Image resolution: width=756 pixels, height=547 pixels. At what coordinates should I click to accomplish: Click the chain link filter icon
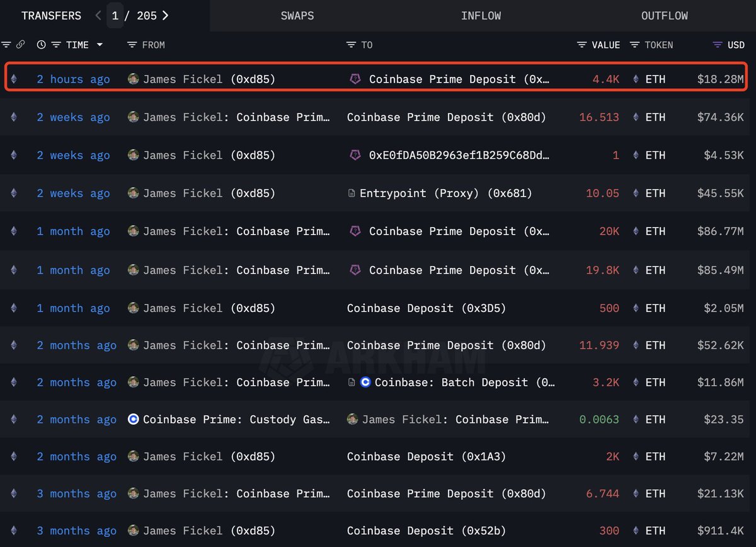point(20,45)
